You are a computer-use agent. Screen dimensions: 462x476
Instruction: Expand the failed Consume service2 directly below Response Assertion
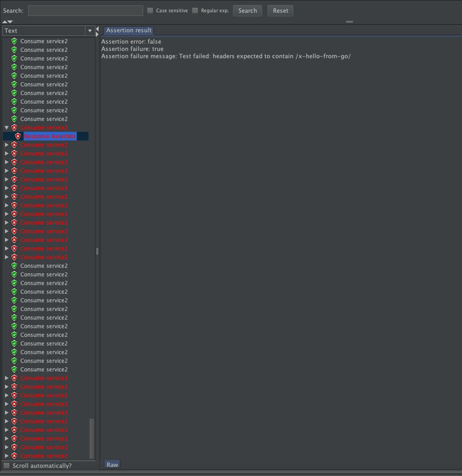tap(6, 145)
